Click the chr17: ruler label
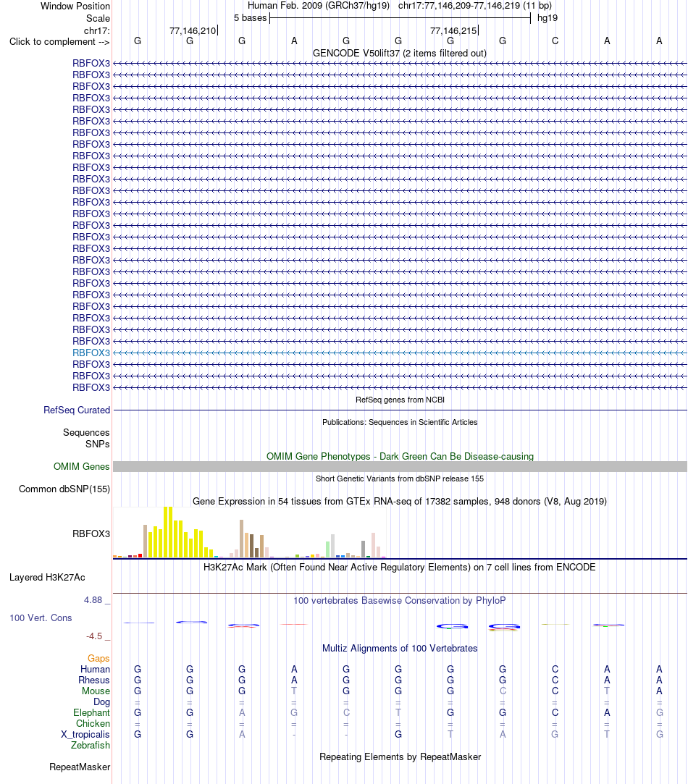Image resolution: width=688 pixels, height=784 pixels. tap(97, 30)
